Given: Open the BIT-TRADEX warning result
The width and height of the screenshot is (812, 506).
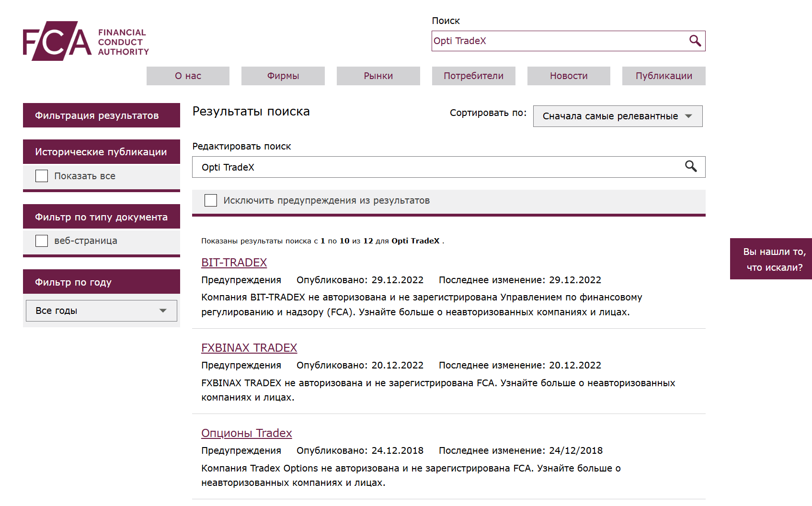Looking at the screenshot, I should click(234, 263).
